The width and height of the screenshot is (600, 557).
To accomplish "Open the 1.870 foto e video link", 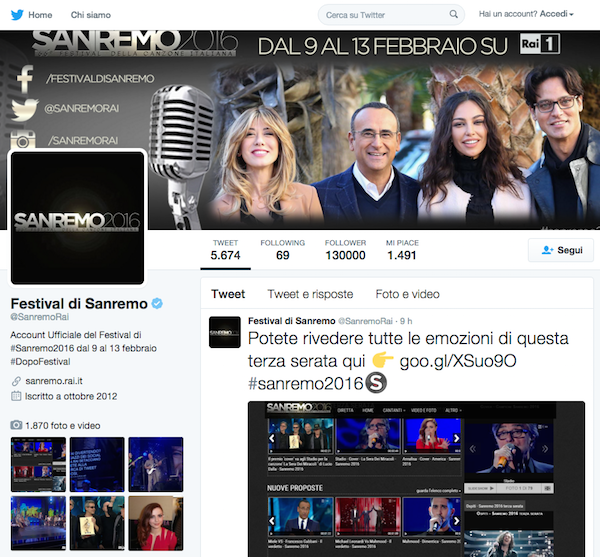I will 63,425.
